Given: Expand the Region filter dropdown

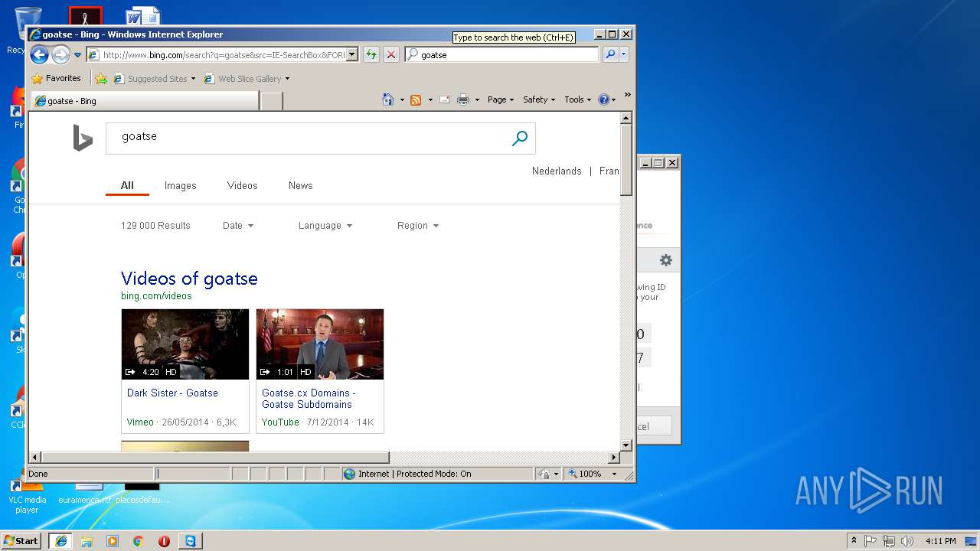Looking at the screenshot, I should pyautogui.click(x=418, y=225).
